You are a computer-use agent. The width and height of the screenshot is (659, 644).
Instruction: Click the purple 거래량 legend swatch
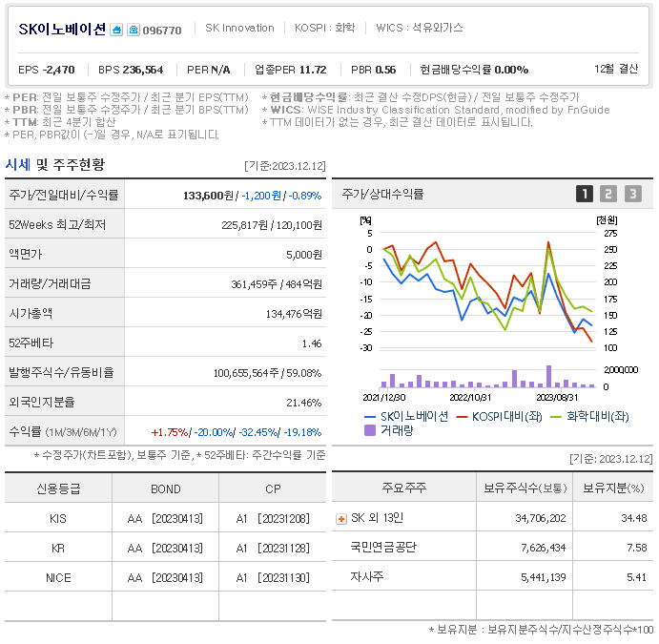pyautogui.click(x=370, y=430)
